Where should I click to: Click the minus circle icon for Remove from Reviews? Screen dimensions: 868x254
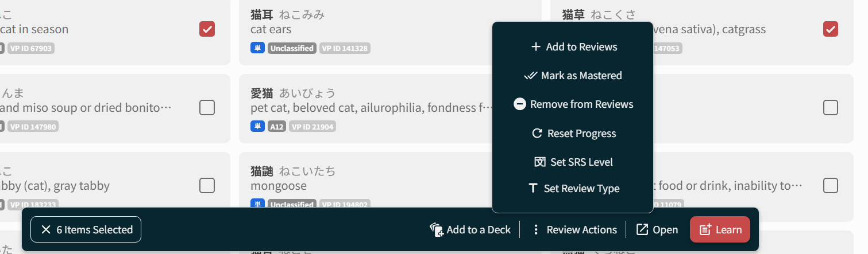pos(519,104)
